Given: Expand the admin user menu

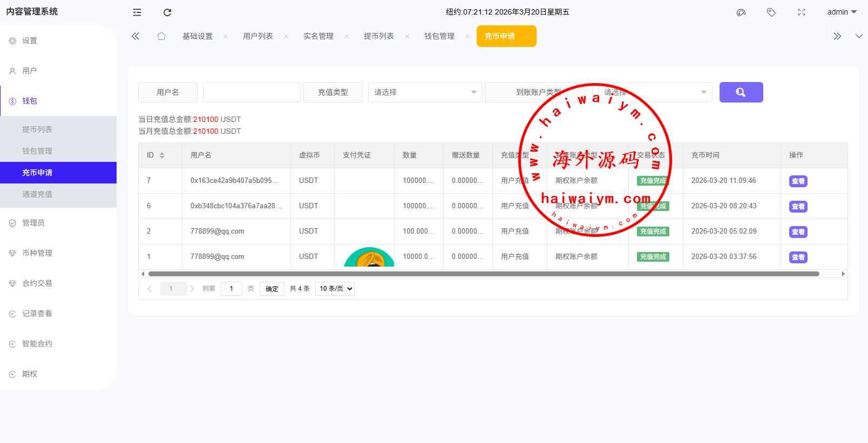Looking at the screenshot, I should tap(842, 12).
